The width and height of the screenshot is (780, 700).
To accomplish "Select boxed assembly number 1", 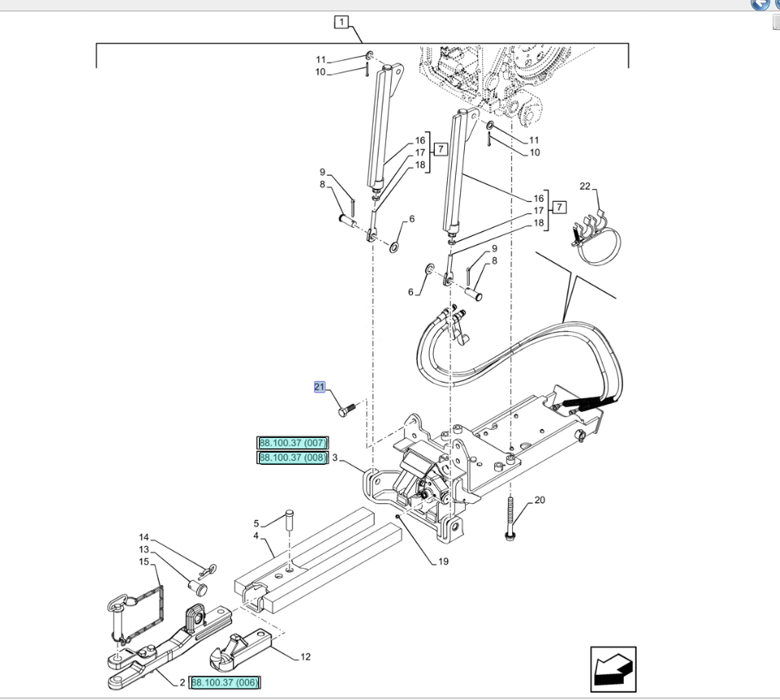I will coord(341,22).
